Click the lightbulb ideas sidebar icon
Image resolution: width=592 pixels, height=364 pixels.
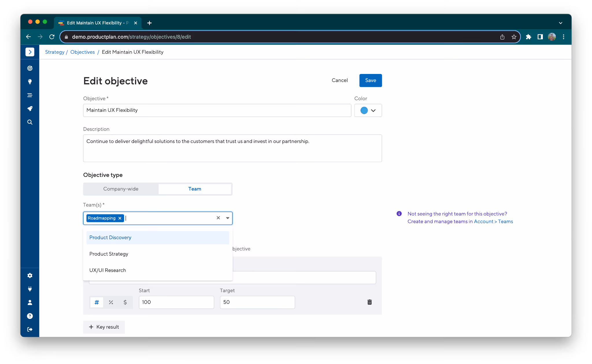pyautogui.click(x=30, y=82)
